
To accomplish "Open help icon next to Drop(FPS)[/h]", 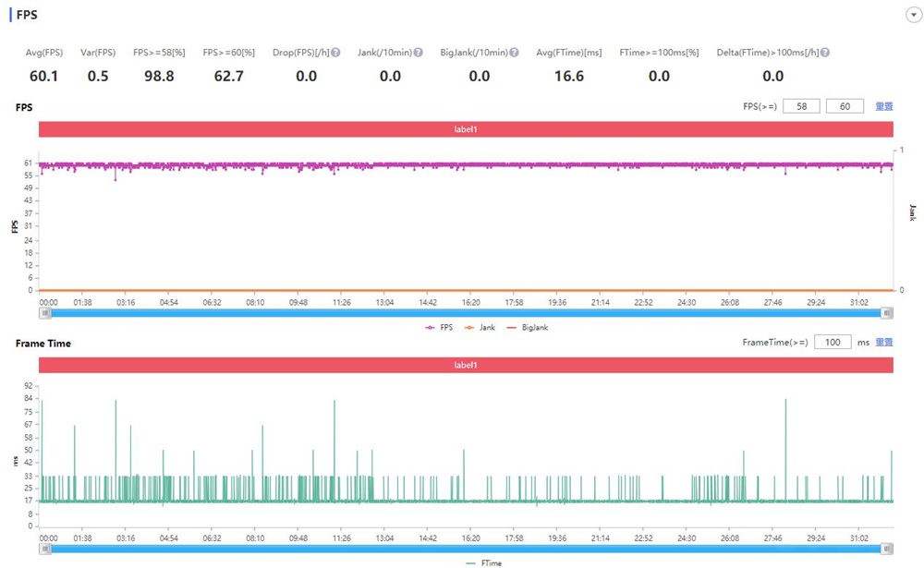I will click(x=335, y=53).
